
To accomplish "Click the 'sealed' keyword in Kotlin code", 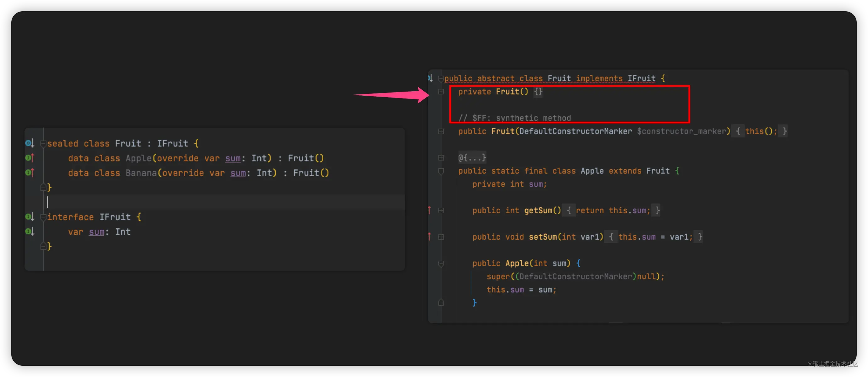I will 63,143.
